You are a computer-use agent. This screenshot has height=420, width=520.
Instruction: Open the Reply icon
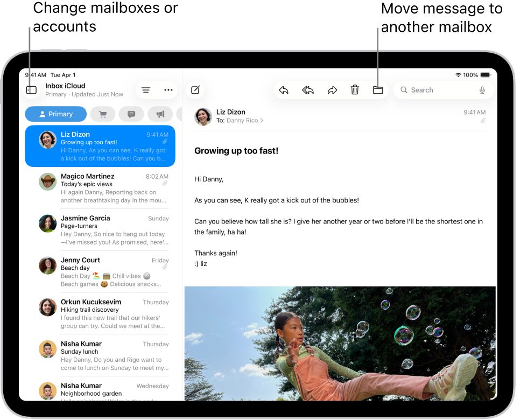point(284,90)
